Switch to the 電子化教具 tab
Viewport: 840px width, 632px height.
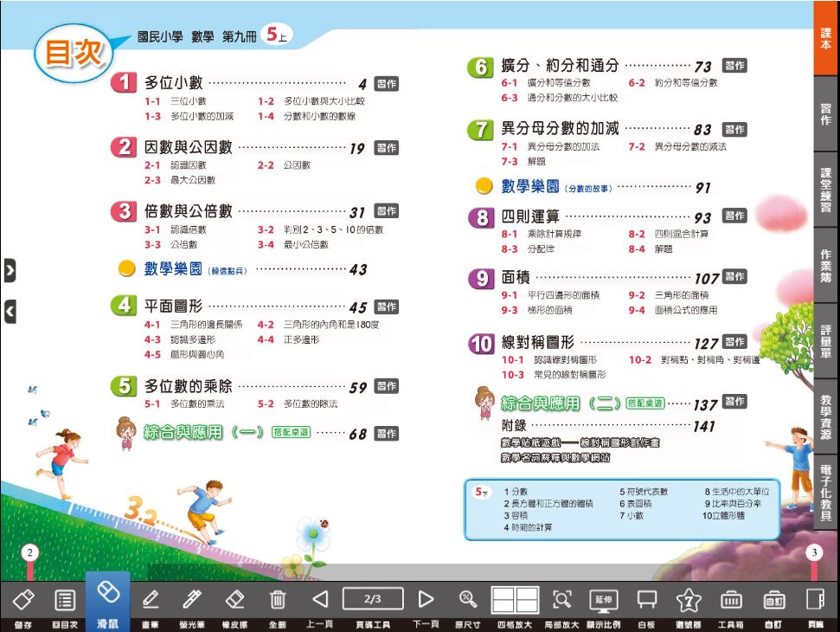[826, 493]
